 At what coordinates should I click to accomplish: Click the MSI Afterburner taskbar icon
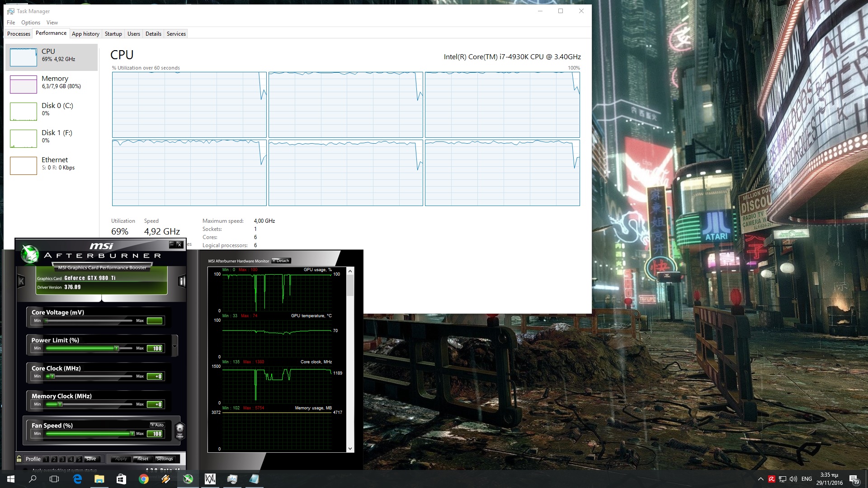click(x=188, y=479)
